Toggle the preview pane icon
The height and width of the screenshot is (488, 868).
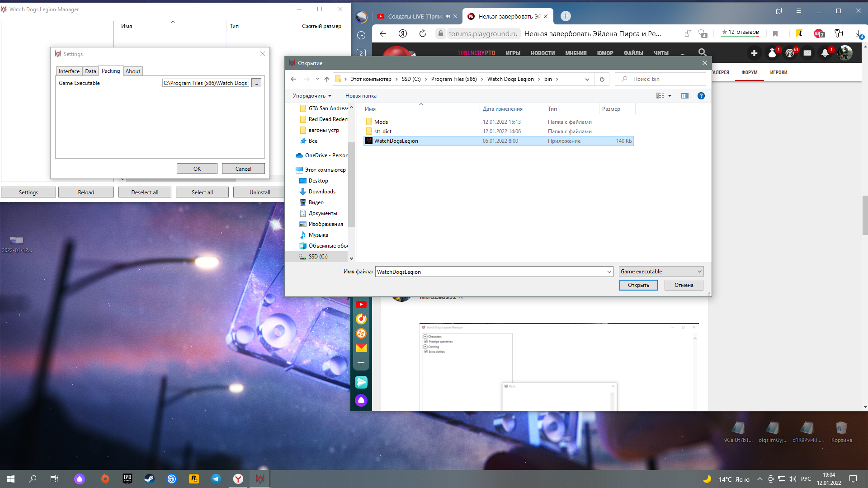tap(685, 96)
